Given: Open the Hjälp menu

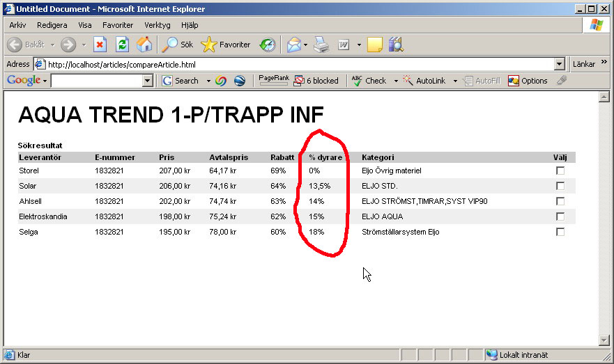Looking at the screenshot, I should [x=190, y=25].
